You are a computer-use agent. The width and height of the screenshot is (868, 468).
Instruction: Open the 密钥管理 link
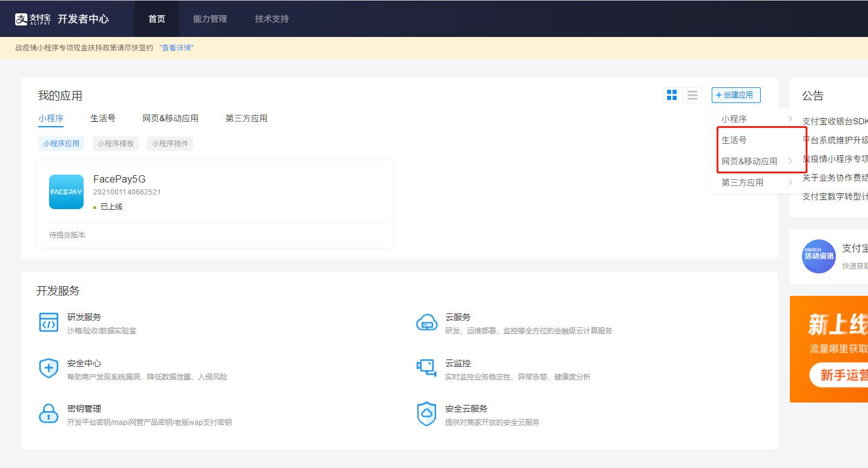click(x=84, y=409)
